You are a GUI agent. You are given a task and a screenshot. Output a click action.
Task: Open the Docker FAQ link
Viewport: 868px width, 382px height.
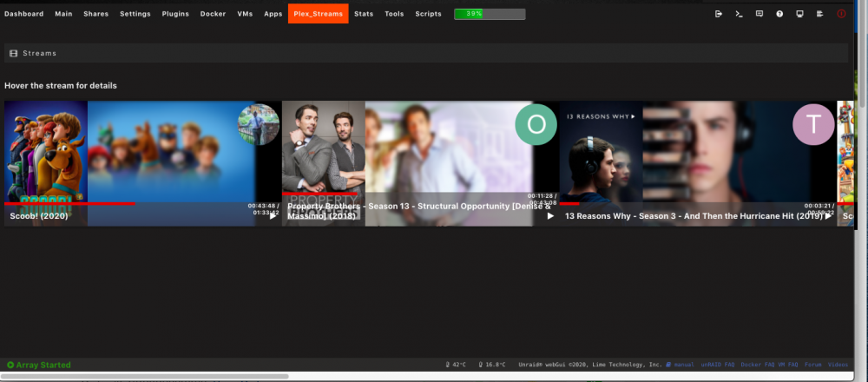coord(758,365)
